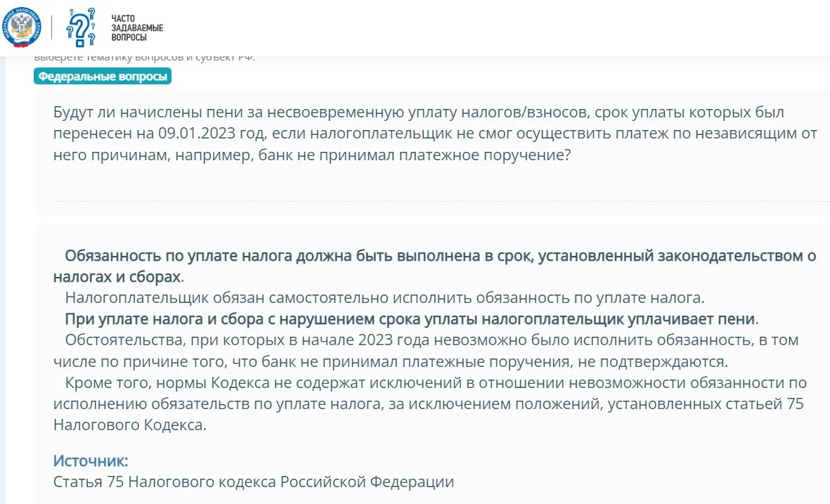Click the words "Налогового Кодекса." ending the answer

point(130,425)
